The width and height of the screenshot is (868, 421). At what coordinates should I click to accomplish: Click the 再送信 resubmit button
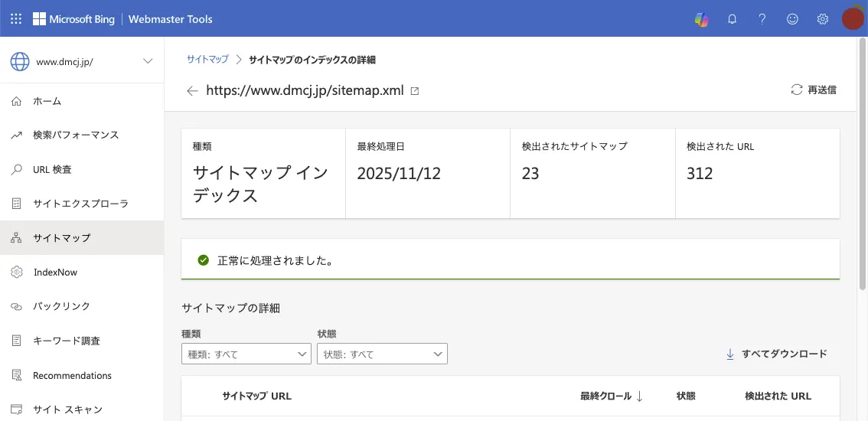point(814,90)
